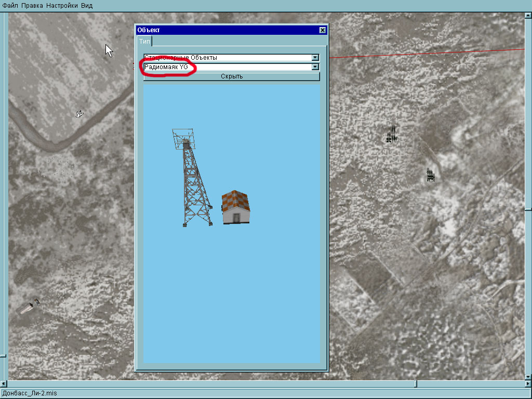Click the horizontal scrollbar right arrow

528,384
